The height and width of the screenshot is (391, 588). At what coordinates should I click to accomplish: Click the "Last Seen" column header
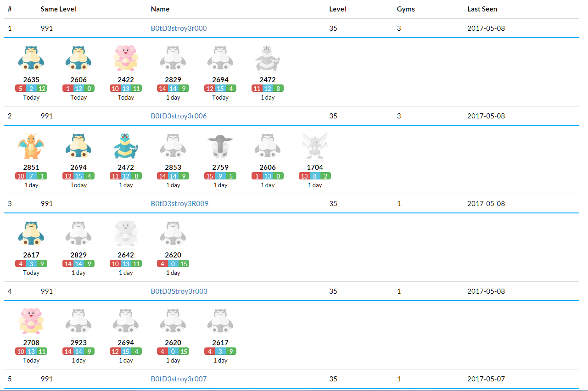(x=482, y=9)
